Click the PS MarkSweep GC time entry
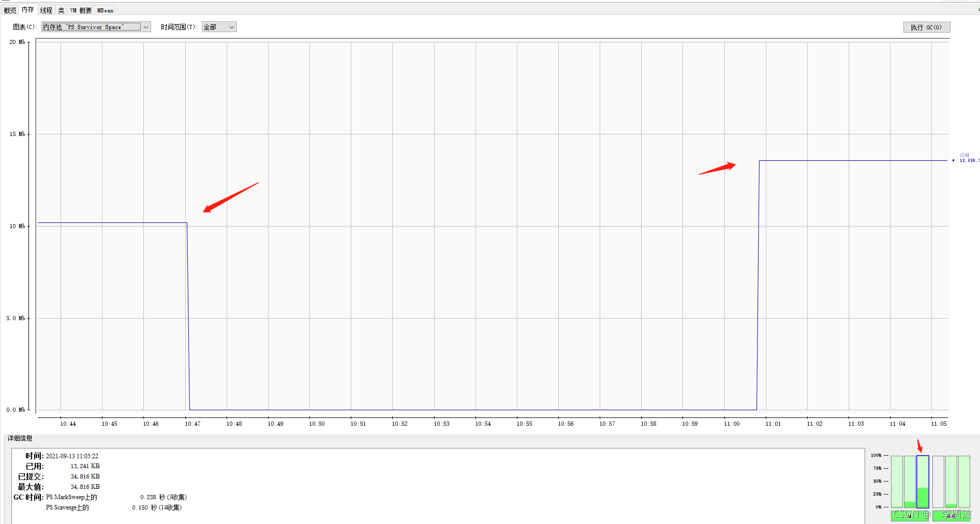980x524 pixels. click(116, 497)
